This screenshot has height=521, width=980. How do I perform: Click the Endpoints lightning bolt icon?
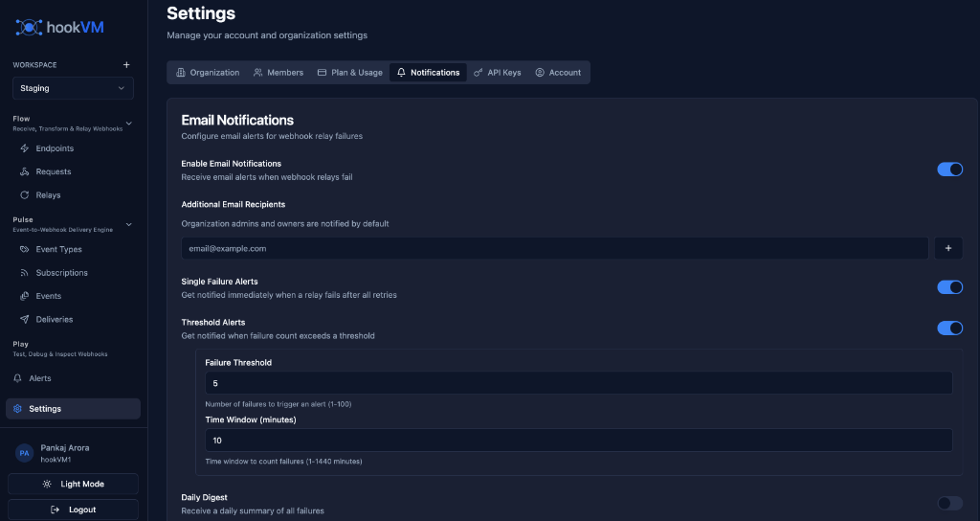tap(24, 148)
